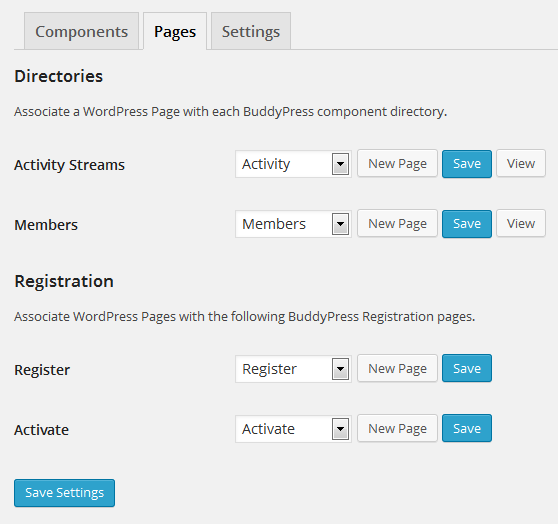Select the Pages tab

[175, 31]
